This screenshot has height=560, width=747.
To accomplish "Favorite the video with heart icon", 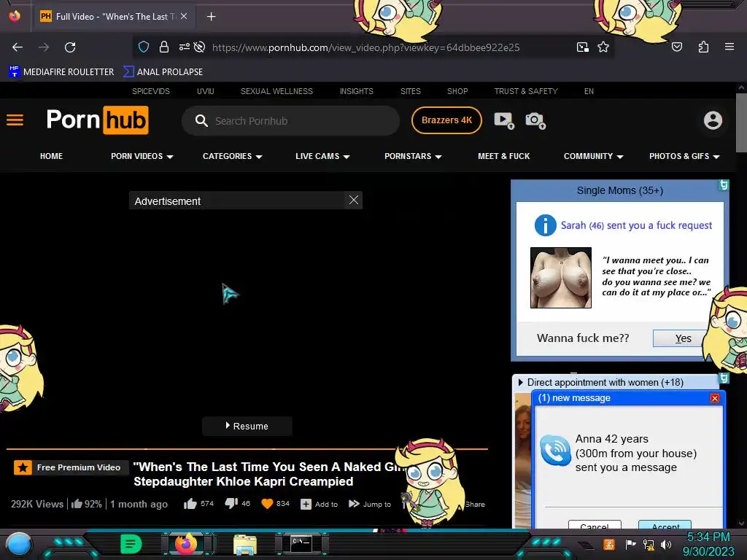I will 267,504.
